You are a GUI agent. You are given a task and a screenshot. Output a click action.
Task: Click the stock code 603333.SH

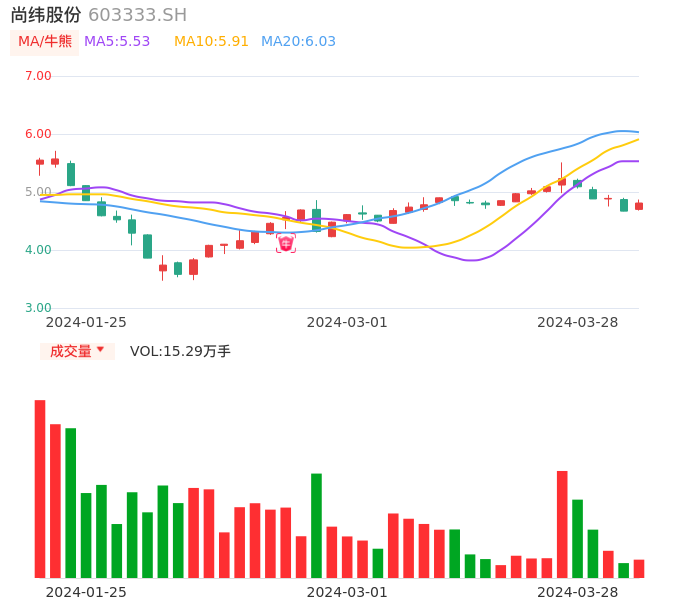(137, 15)
